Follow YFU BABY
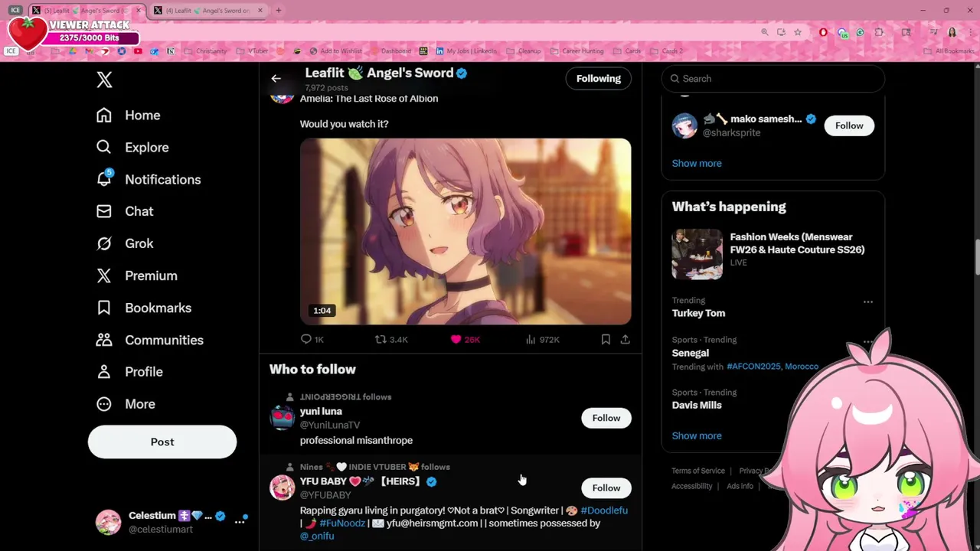 pos(606,488)
